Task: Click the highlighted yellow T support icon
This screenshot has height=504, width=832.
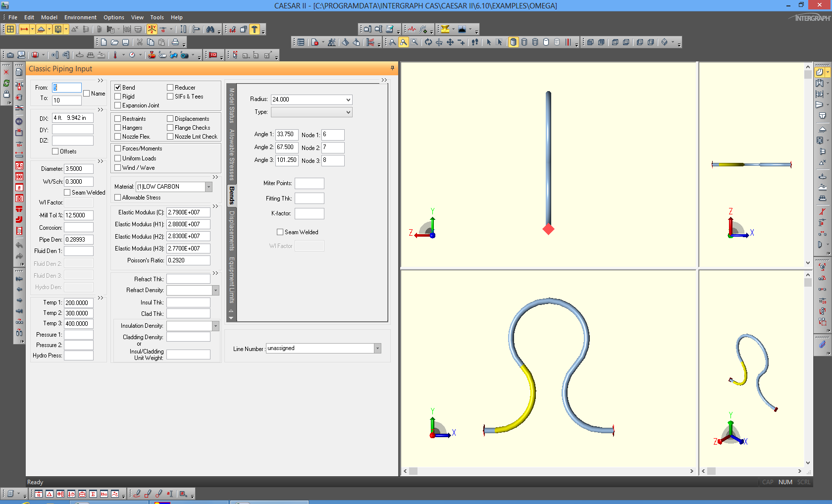Action: tap(255, 29)
